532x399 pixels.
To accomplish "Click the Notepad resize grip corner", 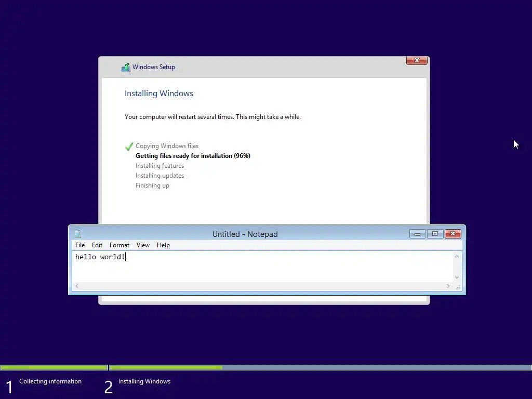I will (457, 287).
